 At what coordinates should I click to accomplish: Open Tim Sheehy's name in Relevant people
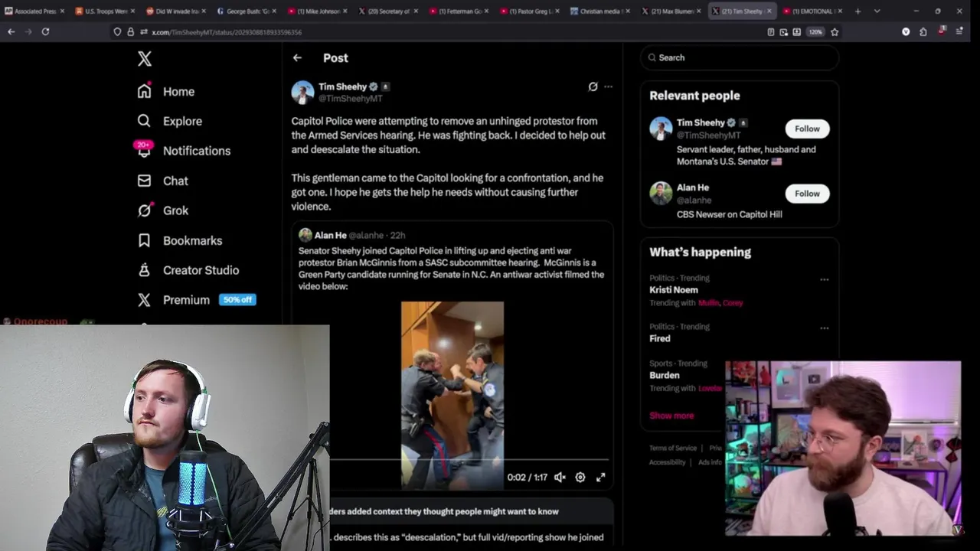[x=700, y=122]
